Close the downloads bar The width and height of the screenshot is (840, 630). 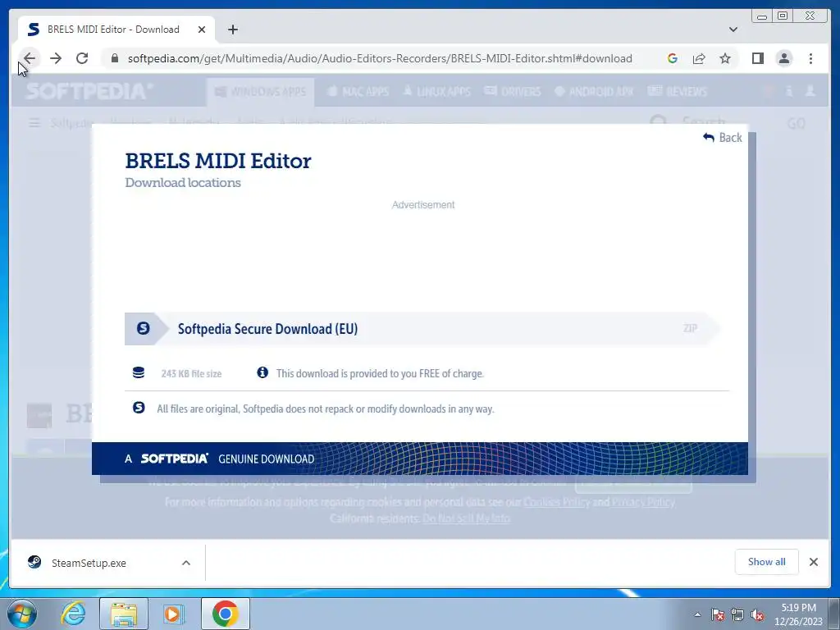(x=814, y=562)
